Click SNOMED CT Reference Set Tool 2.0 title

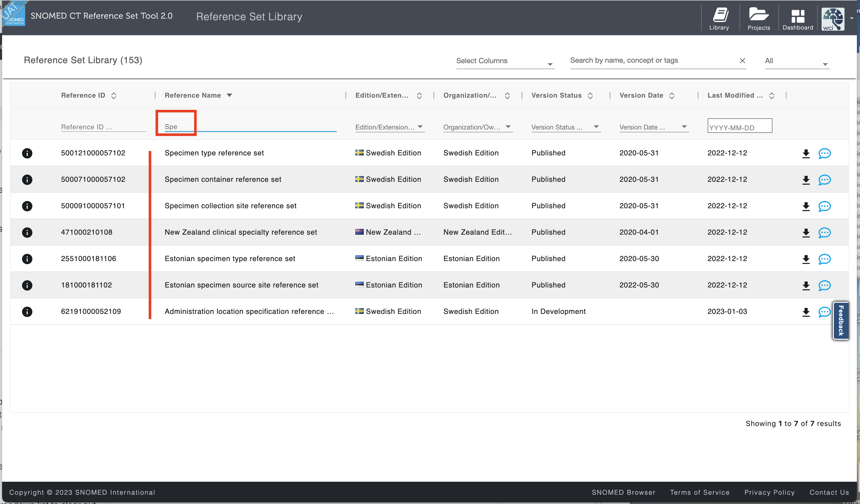101,16
